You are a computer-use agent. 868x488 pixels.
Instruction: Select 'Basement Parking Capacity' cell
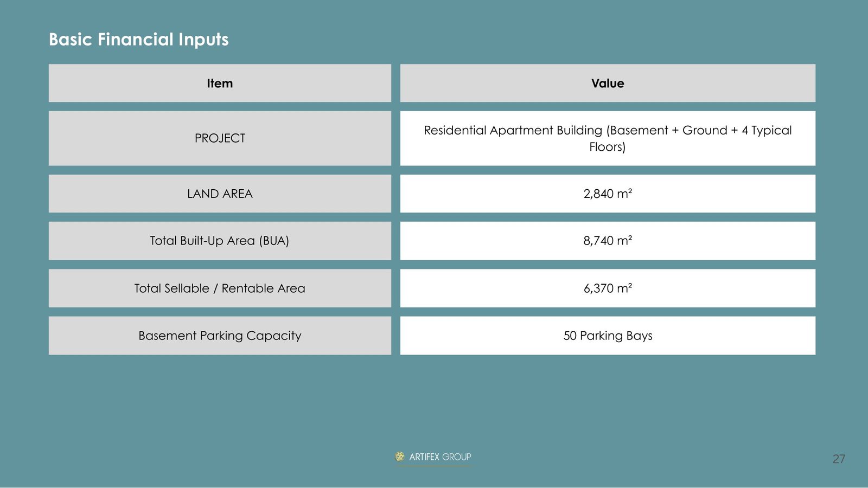coord(220,336)
